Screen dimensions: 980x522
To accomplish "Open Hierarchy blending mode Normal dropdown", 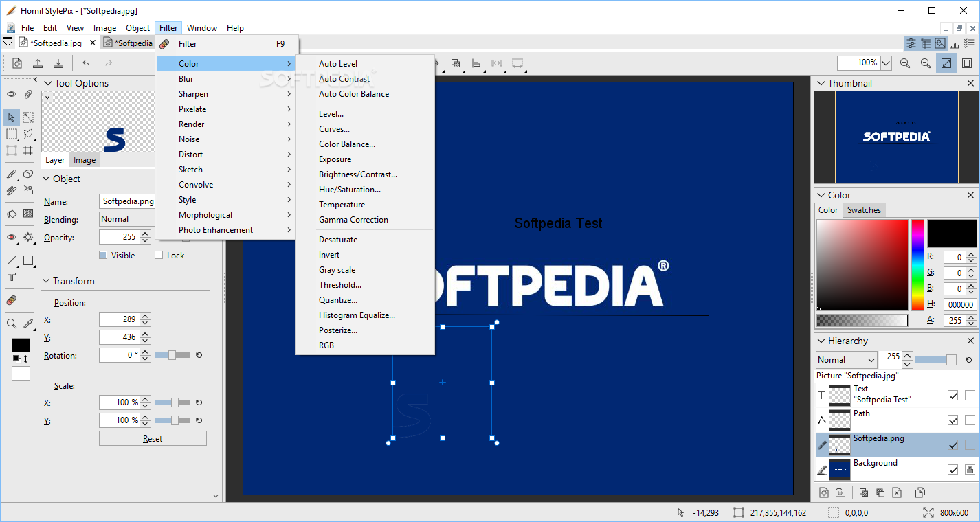I will (x=847, y=359).
